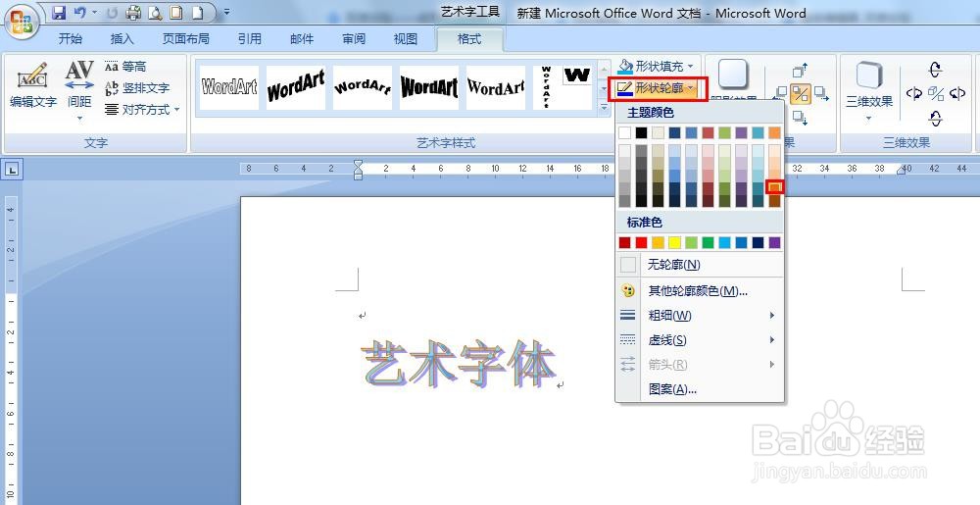980x505 pixels.
Task: Open print preview from quick access toolbar
Action: tap(155, 12)
